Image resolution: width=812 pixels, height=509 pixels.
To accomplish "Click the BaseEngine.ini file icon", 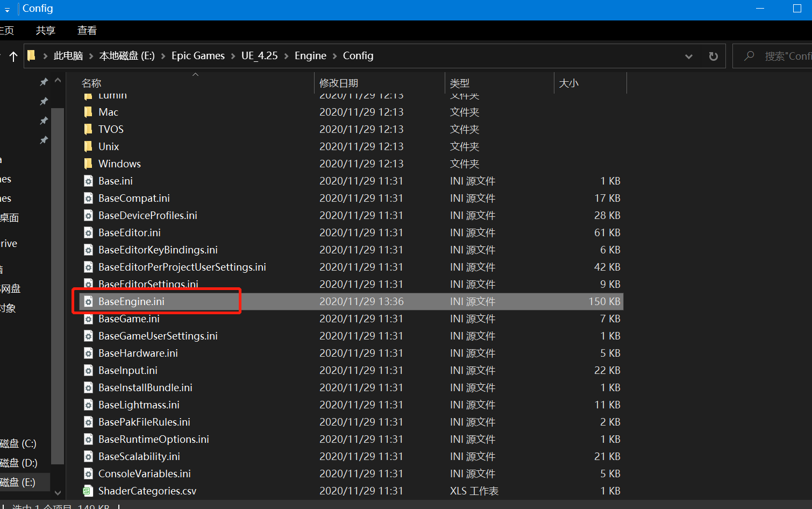I will pyautogui.click(x=89, y=301).
